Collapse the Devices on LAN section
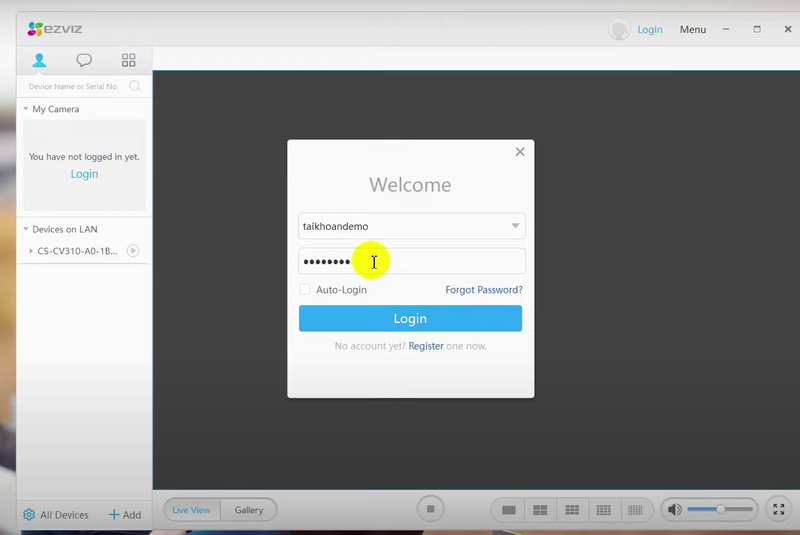800x535 pixels. point(26,229)
